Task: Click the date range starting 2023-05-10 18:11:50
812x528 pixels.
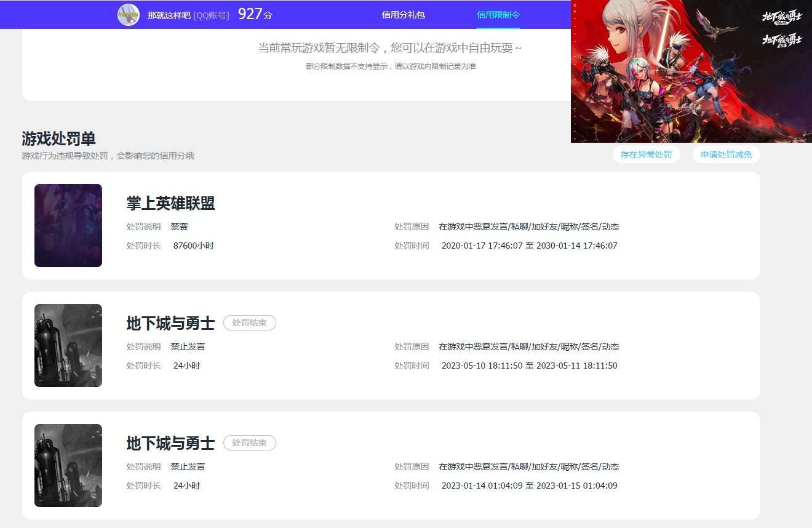Action: click(x=529, y=366)
